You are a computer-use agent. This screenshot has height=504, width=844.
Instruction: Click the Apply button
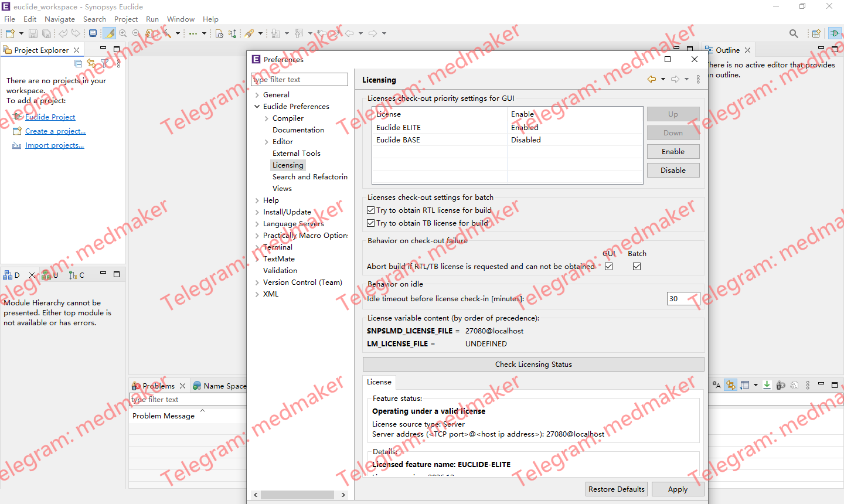pyautogui.click(x=678, y=489)
